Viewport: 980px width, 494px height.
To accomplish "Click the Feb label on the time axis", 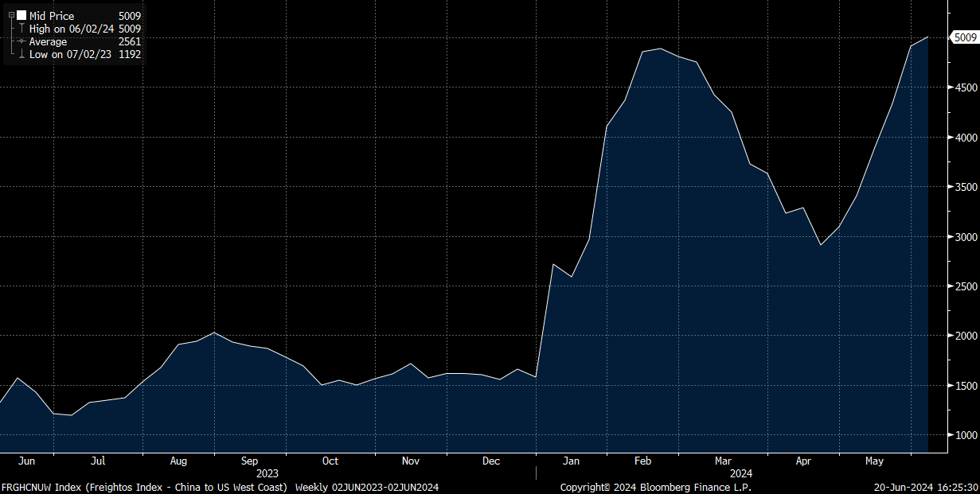I will point(642,461).
